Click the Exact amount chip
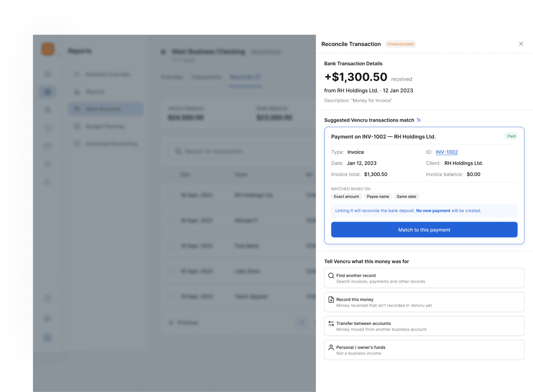This screenshot has width=533, height=392. click(346, 196)
